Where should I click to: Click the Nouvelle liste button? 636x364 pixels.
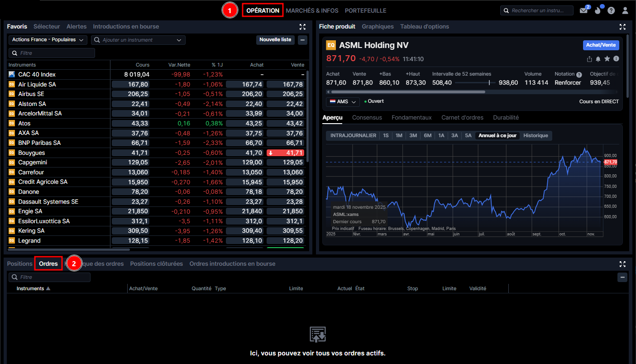275,40
